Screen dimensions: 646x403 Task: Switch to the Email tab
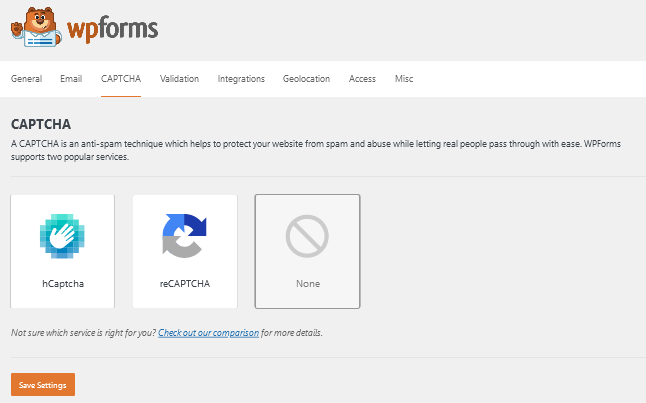[71, 79]
